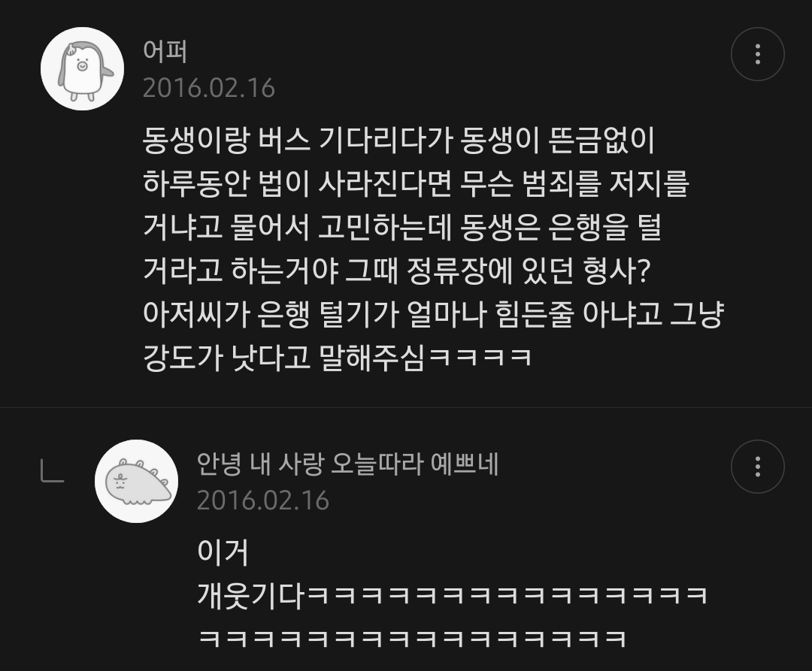The height and width of the screenshot is (671, 812).
Task: Click the penguin profile picture of 어퍼
Action: point(83,69)
